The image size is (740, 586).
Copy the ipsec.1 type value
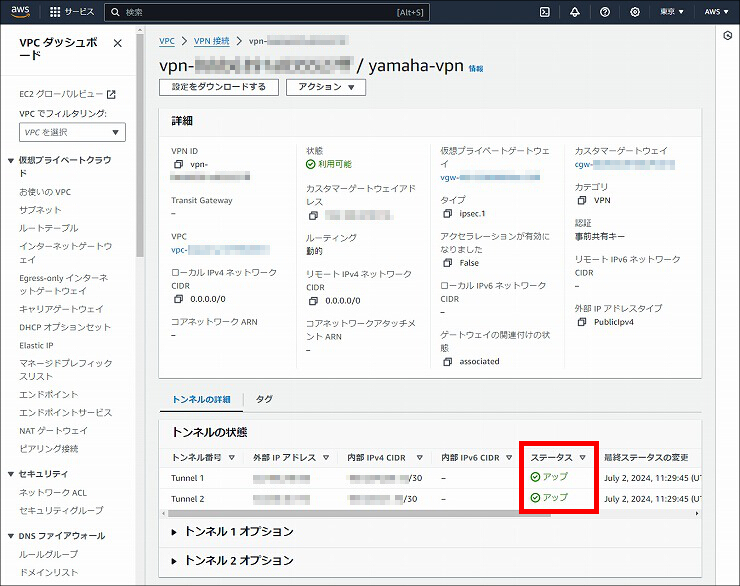447,214
